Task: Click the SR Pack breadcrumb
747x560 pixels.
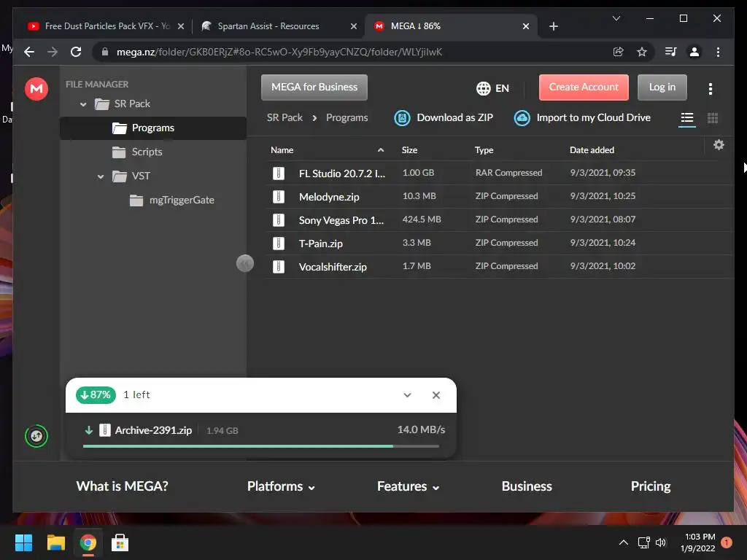Action: click(285, 117)
